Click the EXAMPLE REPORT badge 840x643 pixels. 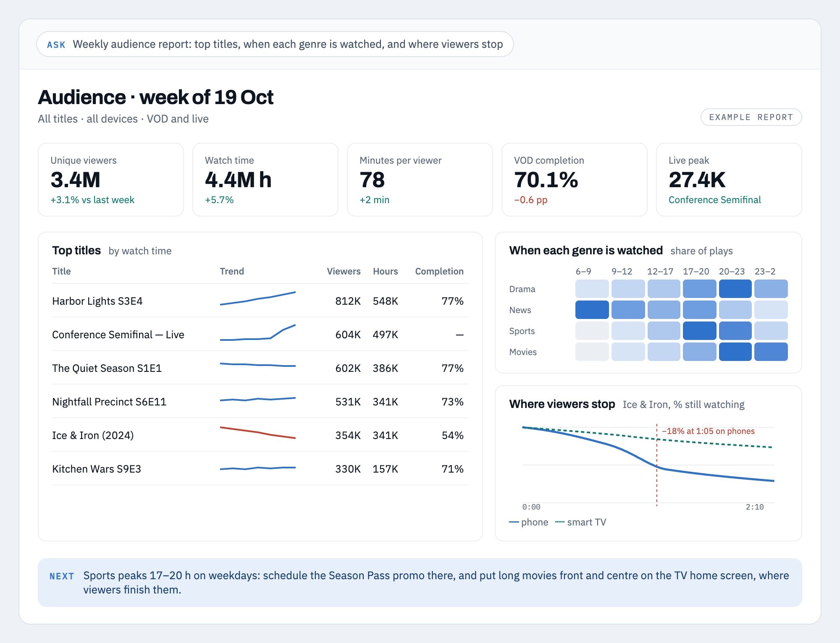tap(751, 117)
